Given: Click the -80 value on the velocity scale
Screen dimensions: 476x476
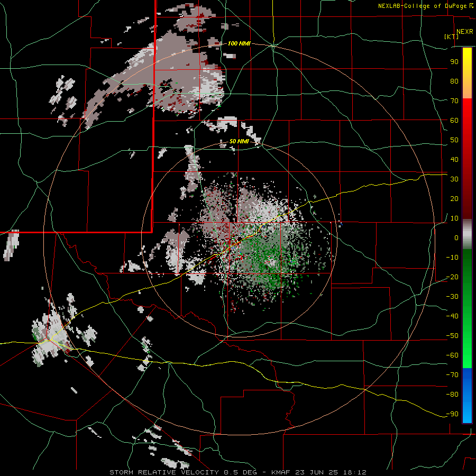Looking at the screenshot, I should 452,395.
